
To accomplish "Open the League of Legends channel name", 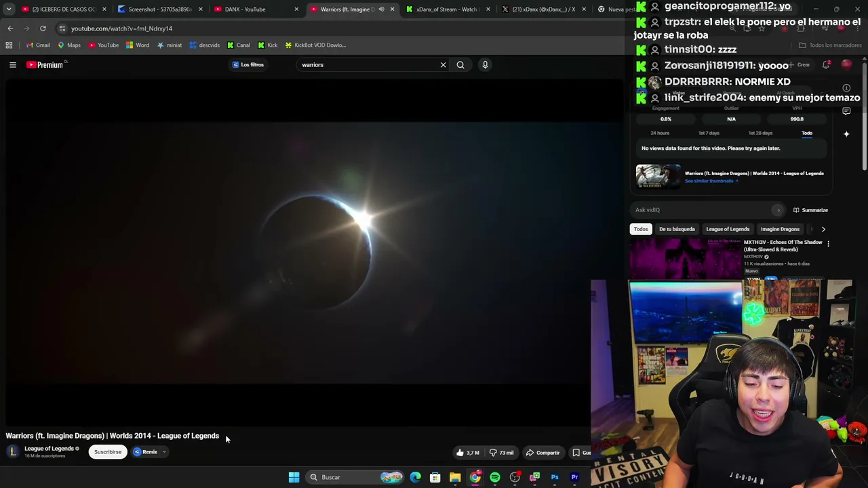I will coord(49,449).
